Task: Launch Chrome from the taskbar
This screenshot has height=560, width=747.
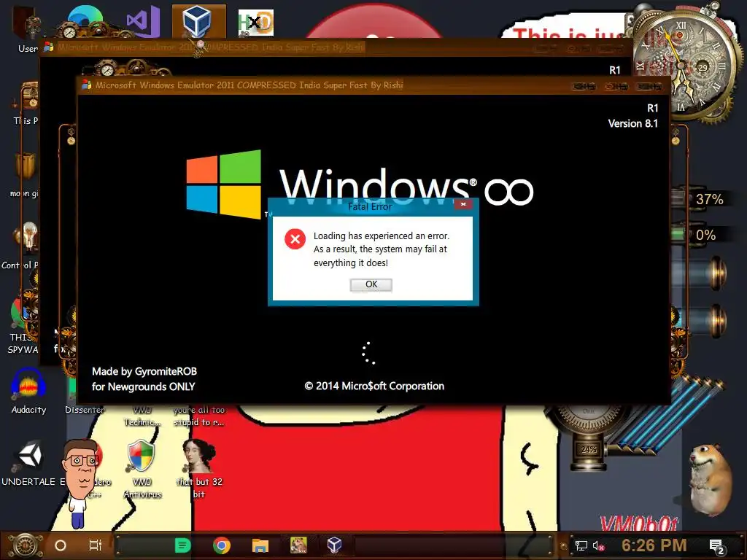Action: pos(222,545)
